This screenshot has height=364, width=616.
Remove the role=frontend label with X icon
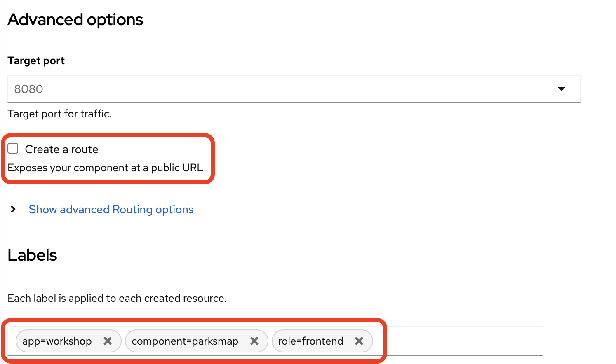[359, 341]
